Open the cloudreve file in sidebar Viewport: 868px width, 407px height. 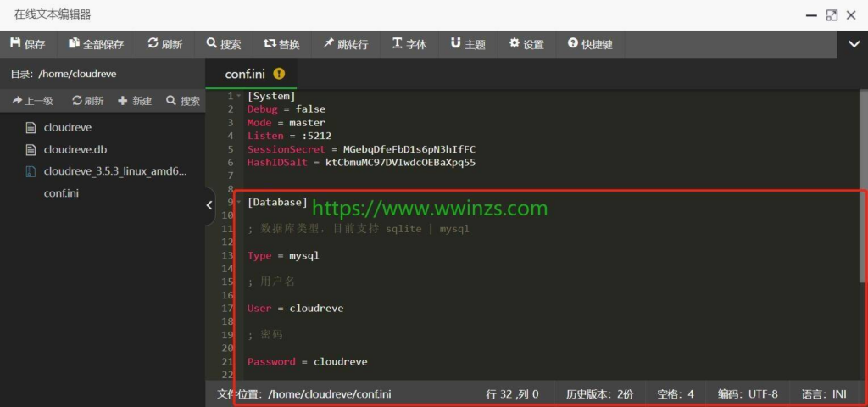68,127
